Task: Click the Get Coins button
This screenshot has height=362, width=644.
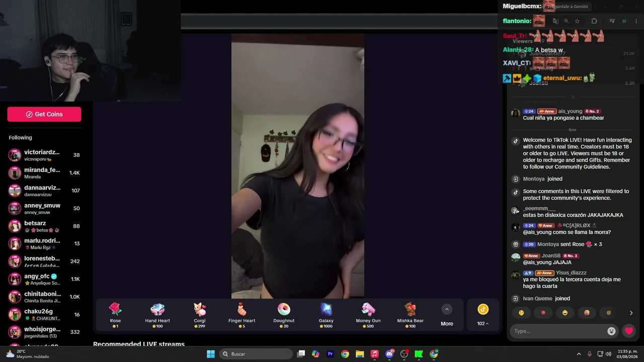Action: coord(44,114)
